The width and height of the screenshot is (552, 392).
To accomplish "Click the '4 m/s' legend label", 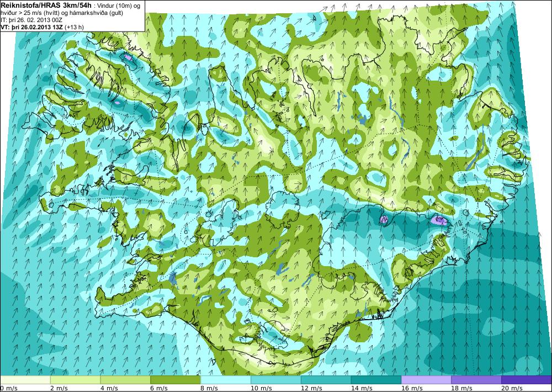I will tap(109, 388).
